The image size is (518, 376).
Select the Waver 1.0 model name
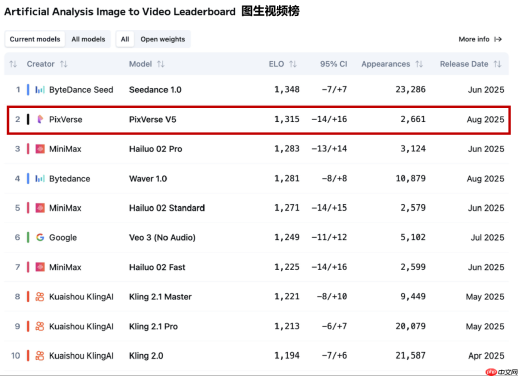point(148,179)
